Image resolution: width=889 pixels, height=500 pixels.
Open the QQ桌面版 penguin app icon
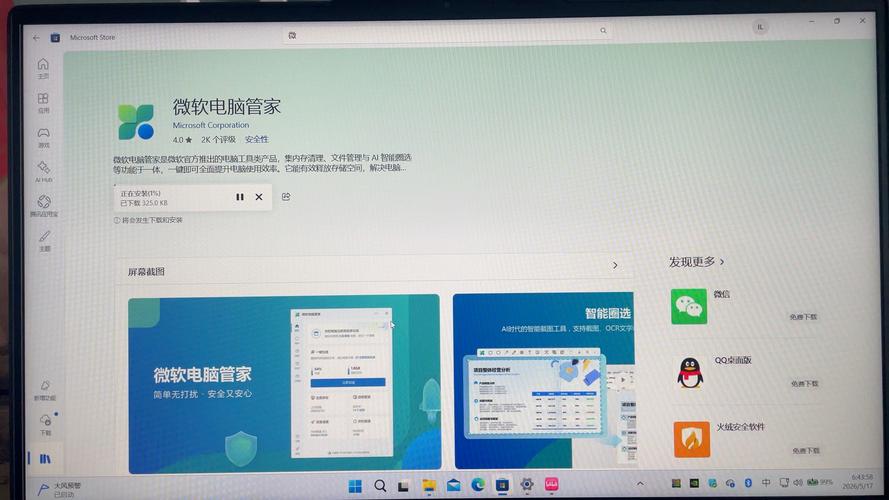(691, 373)
